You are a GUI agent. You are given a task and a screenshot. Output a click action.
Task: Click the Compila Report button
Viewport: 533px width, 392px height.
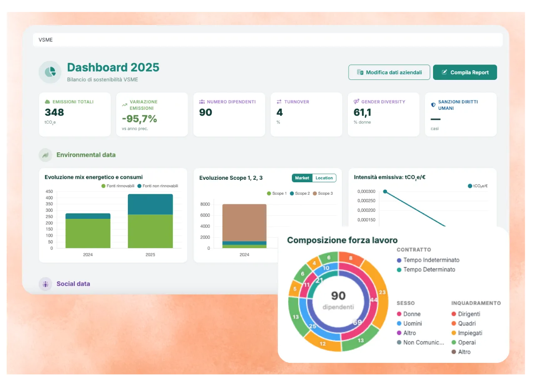coord(465,72)
